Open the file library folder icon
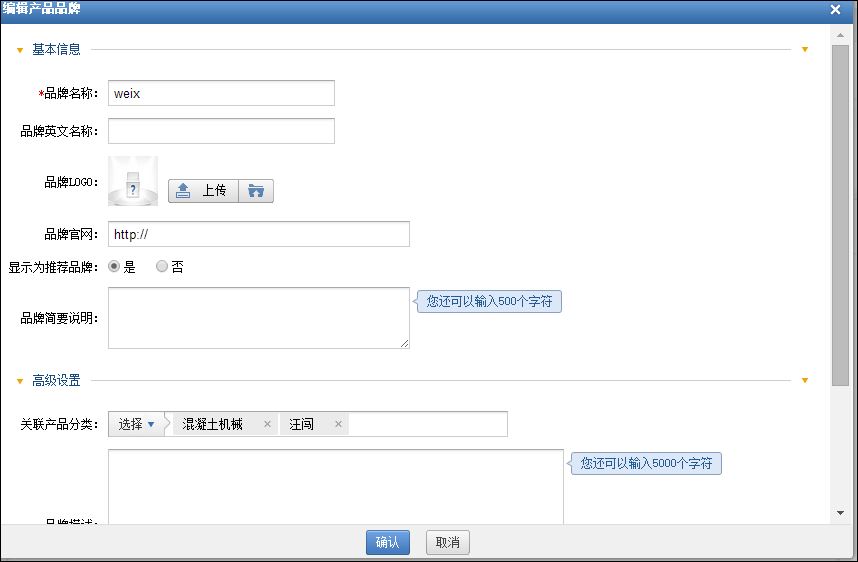The image size is (858, 562). coord(256,191)
